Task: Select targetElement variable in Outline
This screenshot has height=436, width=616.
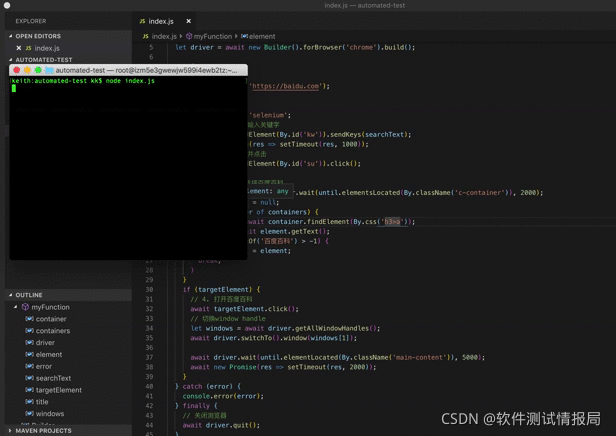Action: [x=59, y=390]
